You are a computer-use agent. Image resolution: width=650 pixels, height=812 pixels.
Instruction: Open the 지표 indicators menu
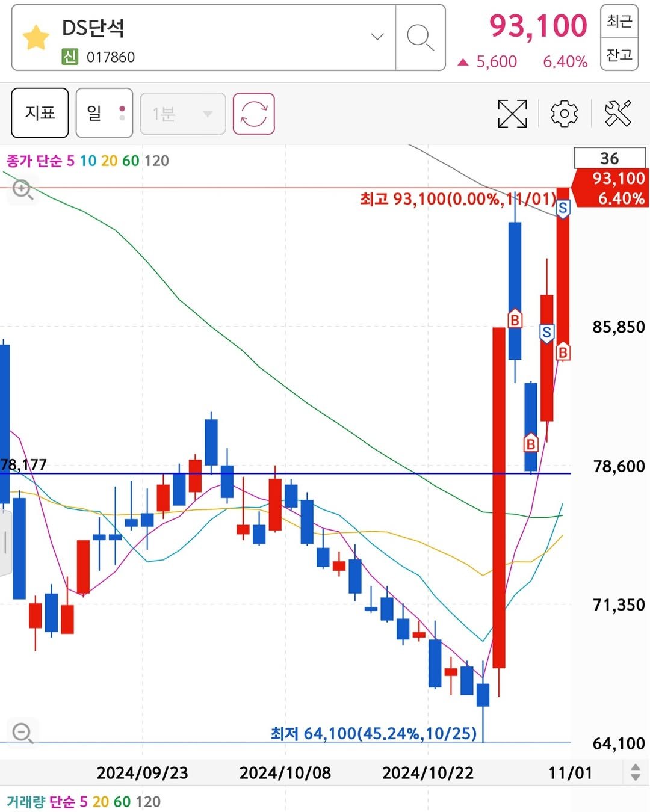point(40,114)
